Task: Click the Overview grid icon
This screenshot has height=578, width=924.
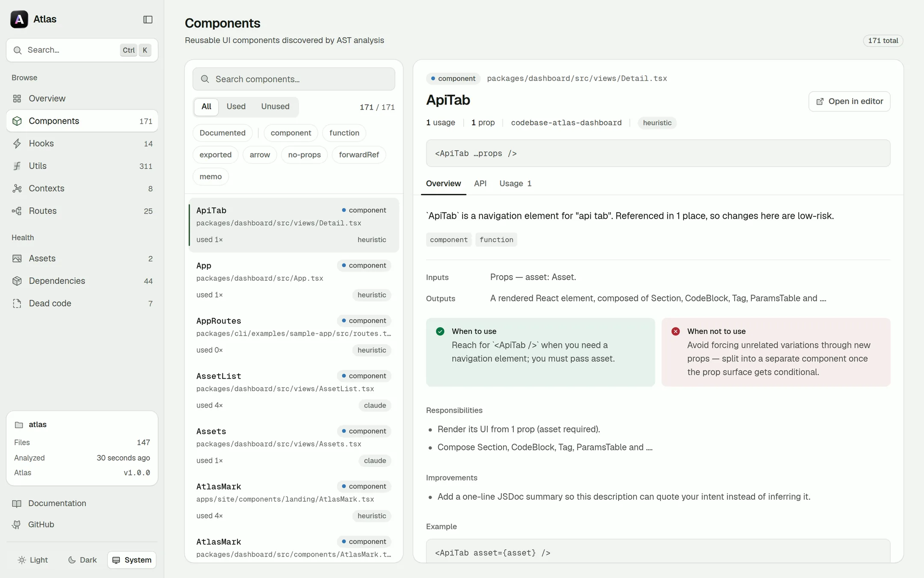Action: pyautogui.click(x=17, y=98)
